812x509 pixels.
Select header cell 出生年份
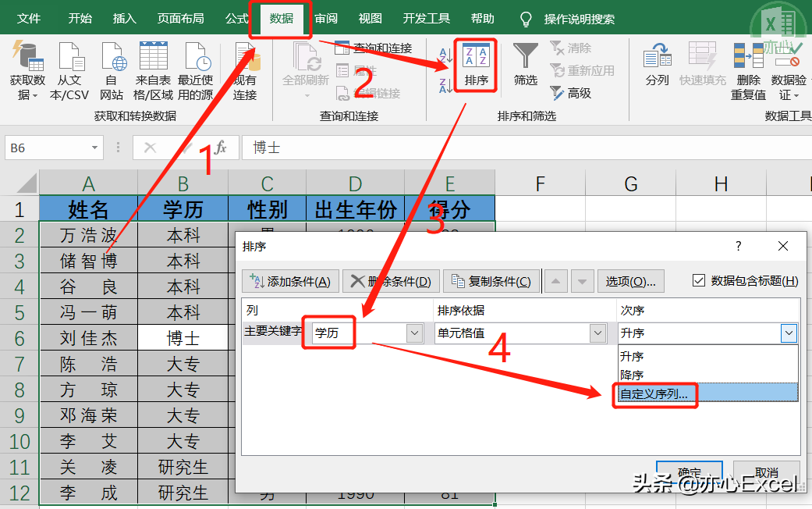[355, 209]
